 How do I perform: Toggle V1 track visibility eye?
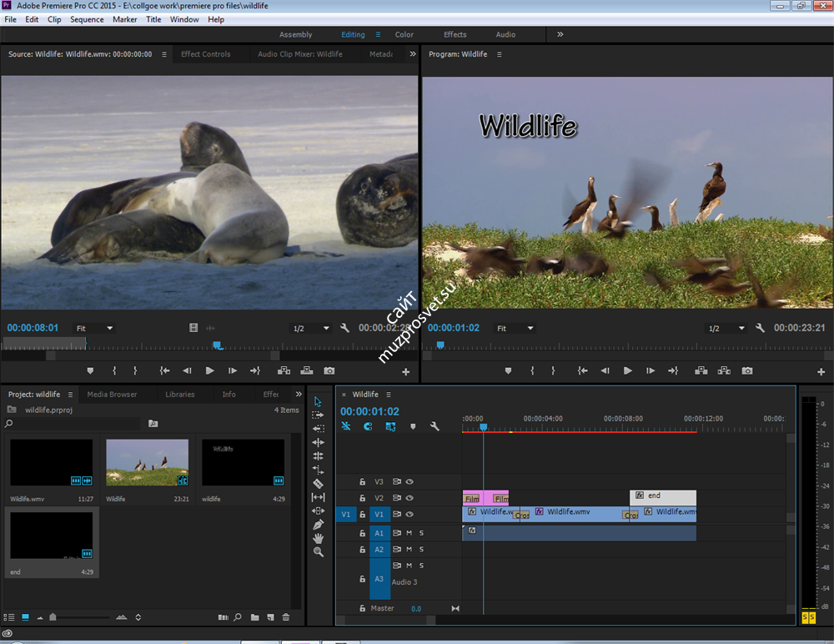[x=409, y=514]
